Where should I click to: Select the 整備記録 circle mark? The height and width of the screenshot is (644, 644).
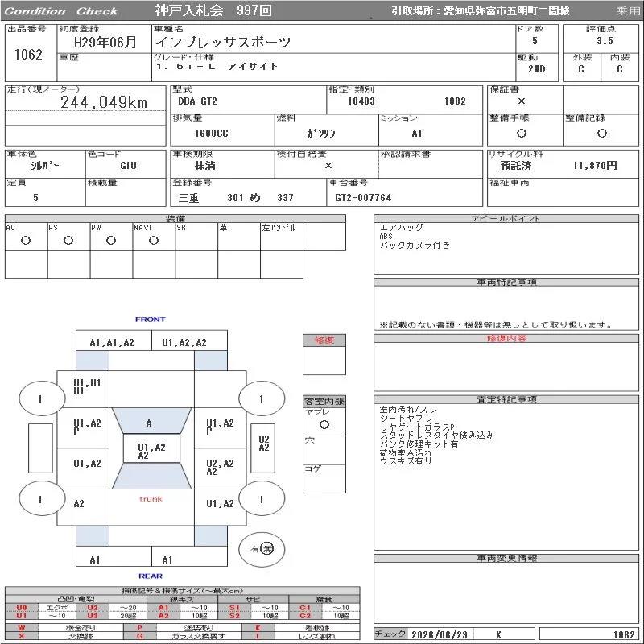coord(601,133)
